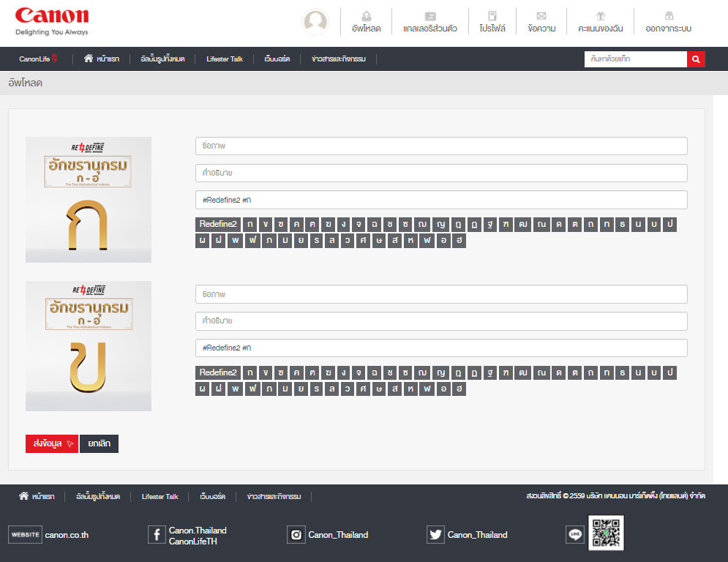Open the profile icon
This screenshot has width=728, height=562.
tap(492, 16)
